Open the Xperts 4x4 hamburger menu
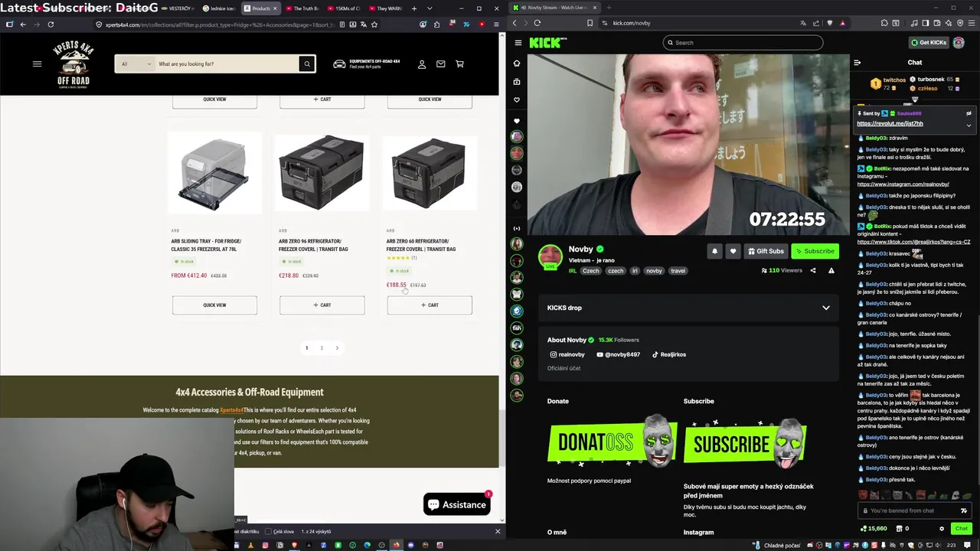Screen dimensions: 980x551 (37, 64)
